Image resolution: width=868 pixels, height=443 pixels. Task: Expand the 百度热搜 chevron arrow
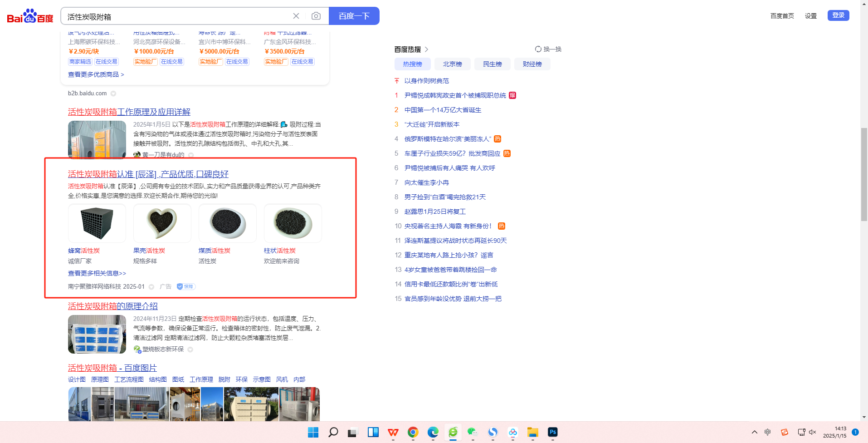tap(427, 49)
